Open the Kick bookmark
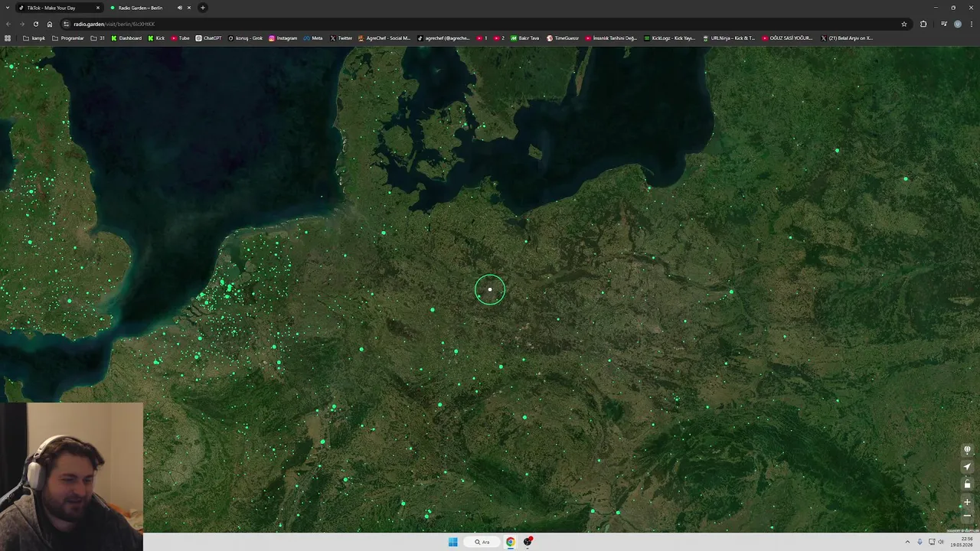The image size is (980, 551). (x=156, y=38)
